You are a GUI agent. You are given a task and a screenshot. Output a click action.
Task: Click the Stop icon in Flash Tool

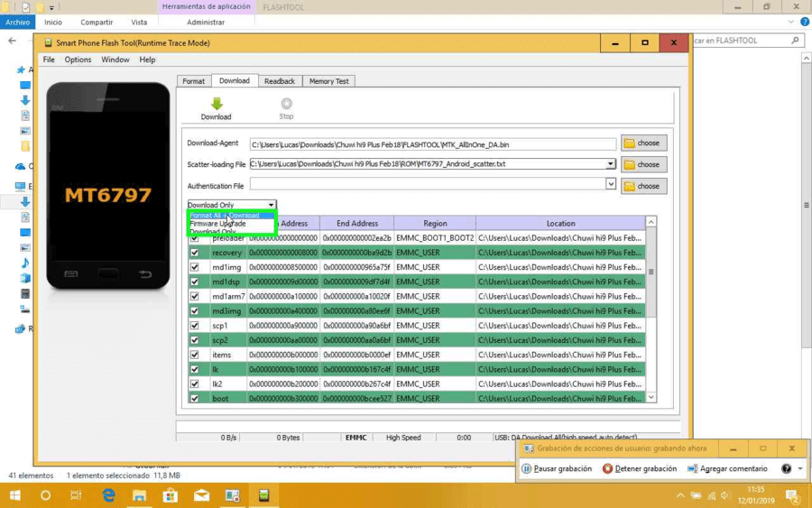coord(286,104)
